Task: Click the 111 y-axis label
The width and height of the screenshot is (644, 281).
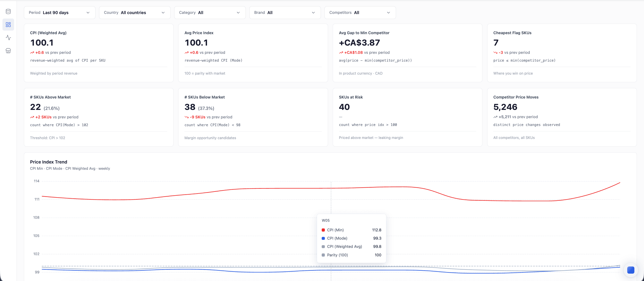Action: (x=37, y=199)
